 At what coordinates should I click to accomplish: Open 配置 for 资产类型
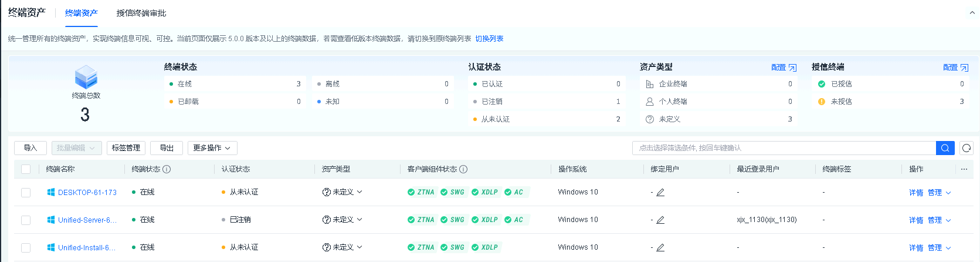click(784, 68)
